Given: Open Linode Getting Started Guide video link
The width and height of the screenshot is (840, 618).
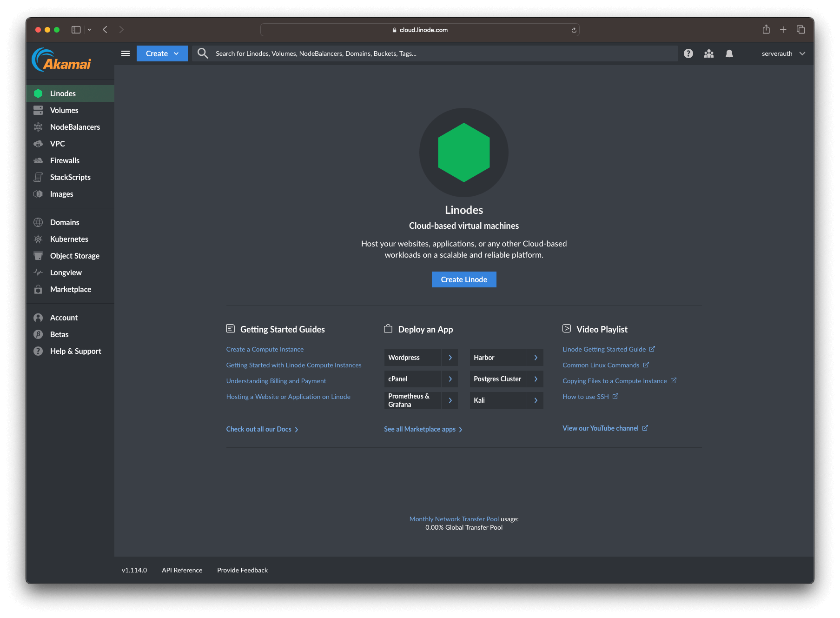Looking at the screenshot, I should coord(609,349).
